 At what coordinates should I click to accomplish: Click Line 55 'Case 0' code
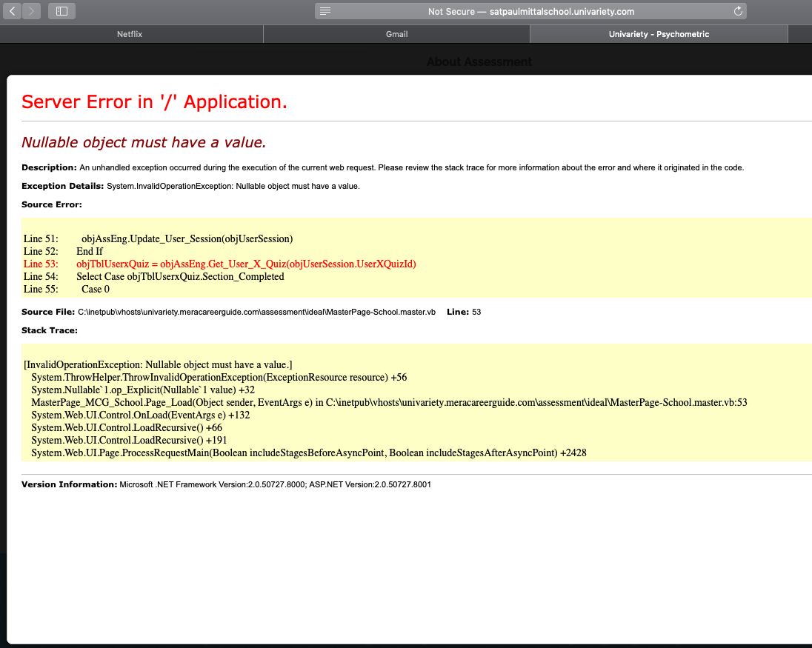click(96, 290)
